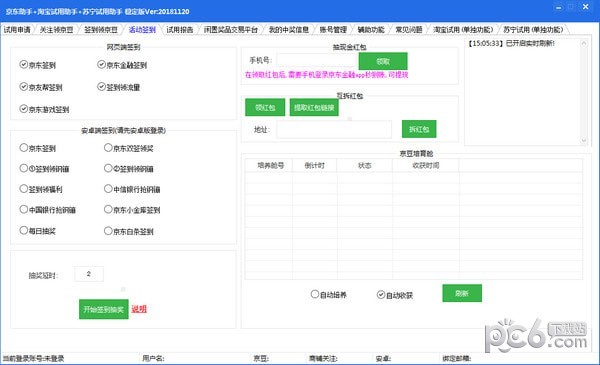Screen dimensions: 600x365
Task: Open the 辅助功能 tab
Action: [371, 29]
